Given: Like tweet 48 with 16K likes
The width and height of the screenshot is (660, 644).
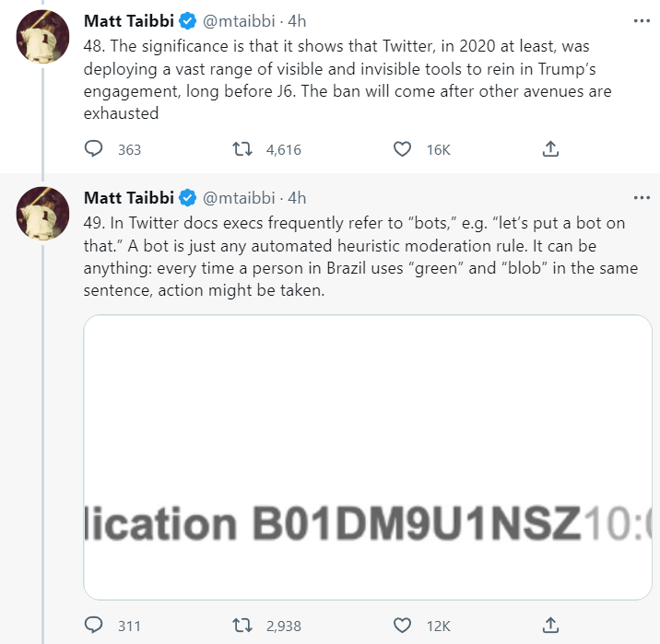Looking at the screenshot, I should pyautogui.click(x=402, y=149).
